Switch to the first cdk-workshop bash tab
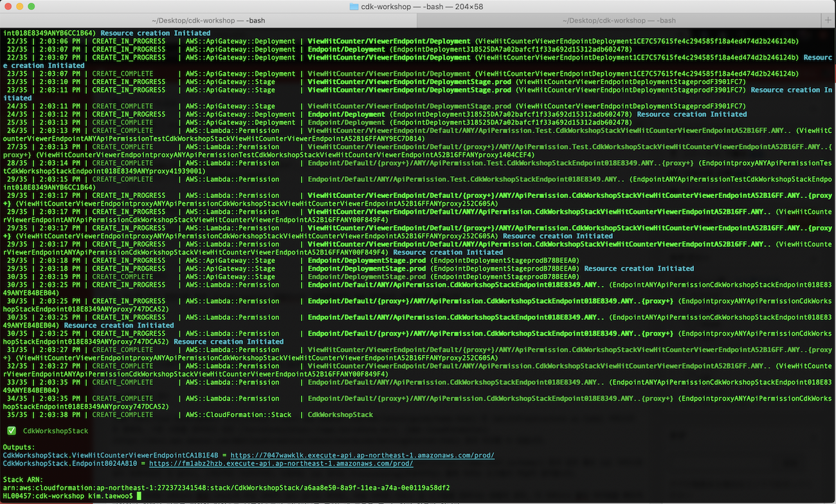The width and height of the screenshot is (836, 504). point(208,21)
